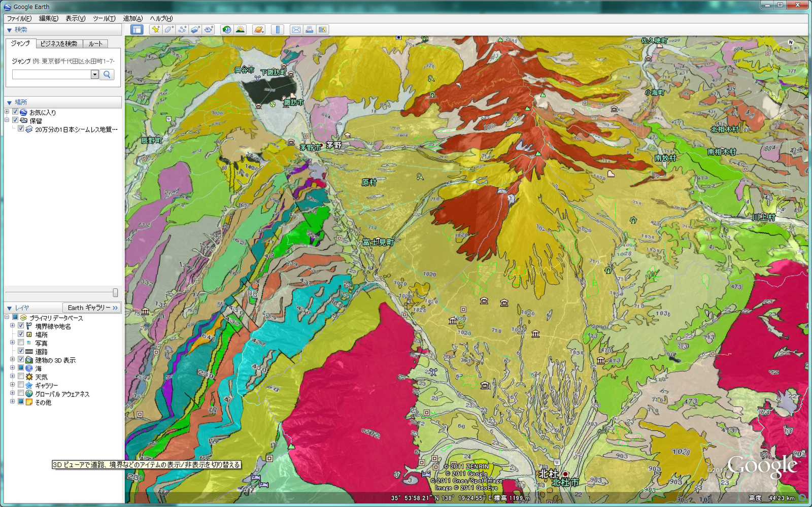Open the ツール(T) menu
This screenshot has width=812, height=507.
click(x=104, y=18)
